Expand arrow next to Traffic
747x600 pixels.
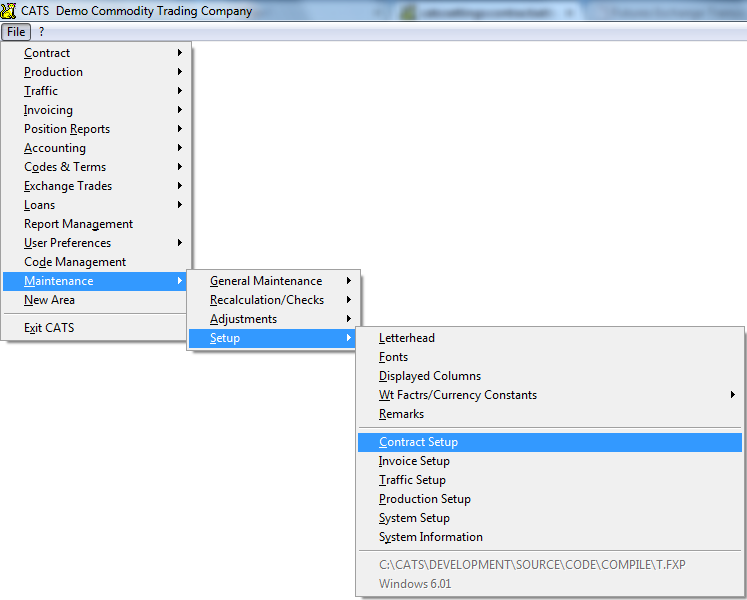tap(180, 91)
